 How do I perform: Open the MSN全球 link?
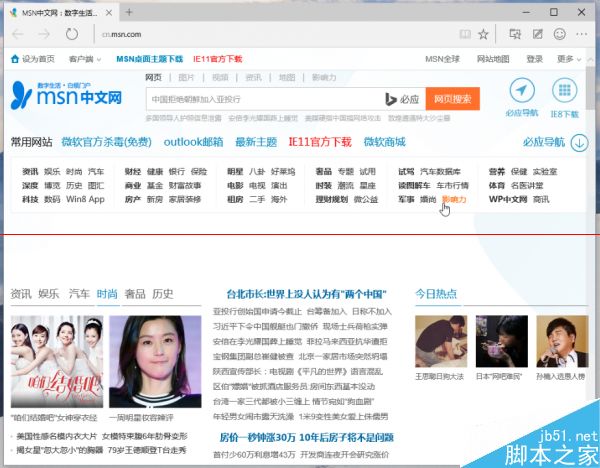click(442, 59)
